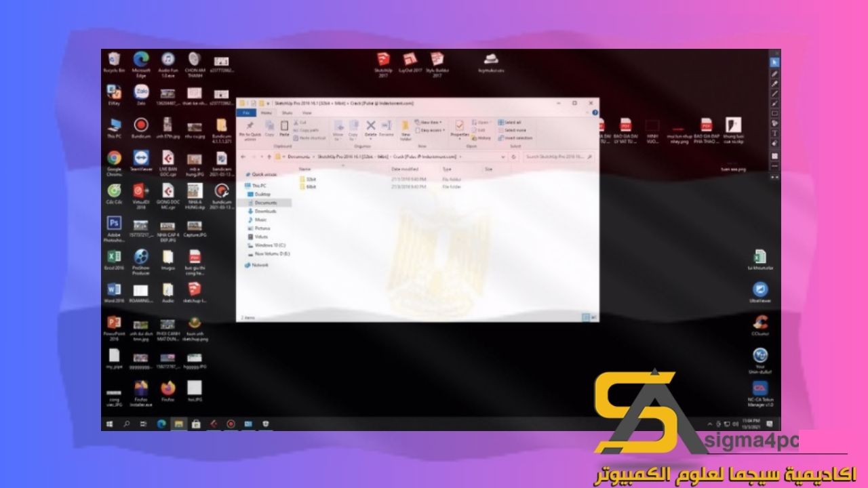The image size is (868, 488).
Task: Expand the Easy access dropdown
Action: click(430, 130)
